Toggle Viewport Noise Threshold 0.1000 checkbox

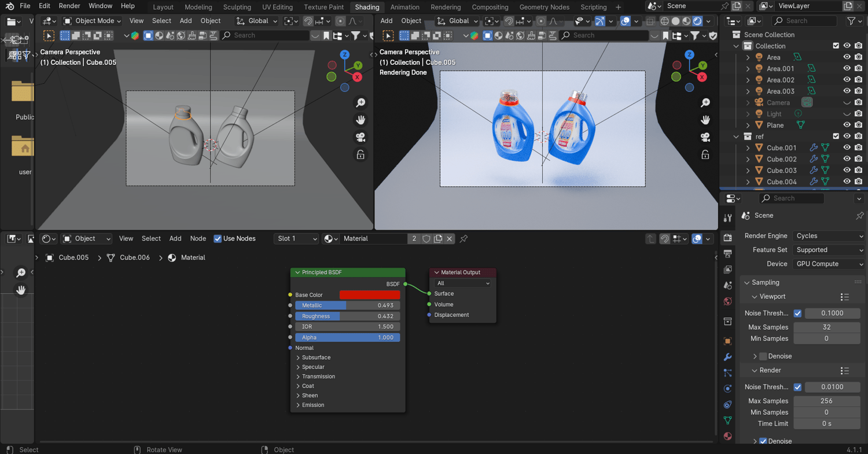(797, 313)
